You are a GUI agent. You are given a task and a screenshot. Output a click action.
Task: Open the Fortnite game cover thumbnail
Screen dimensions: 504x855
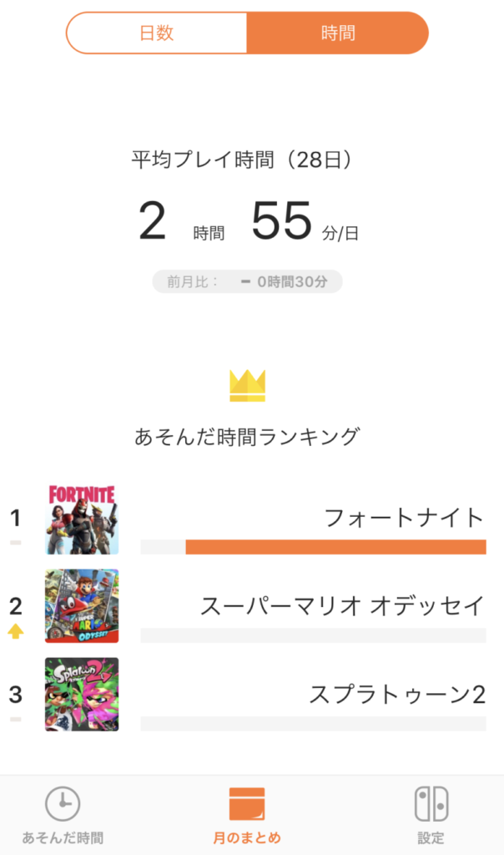click(x=82, y=519)
